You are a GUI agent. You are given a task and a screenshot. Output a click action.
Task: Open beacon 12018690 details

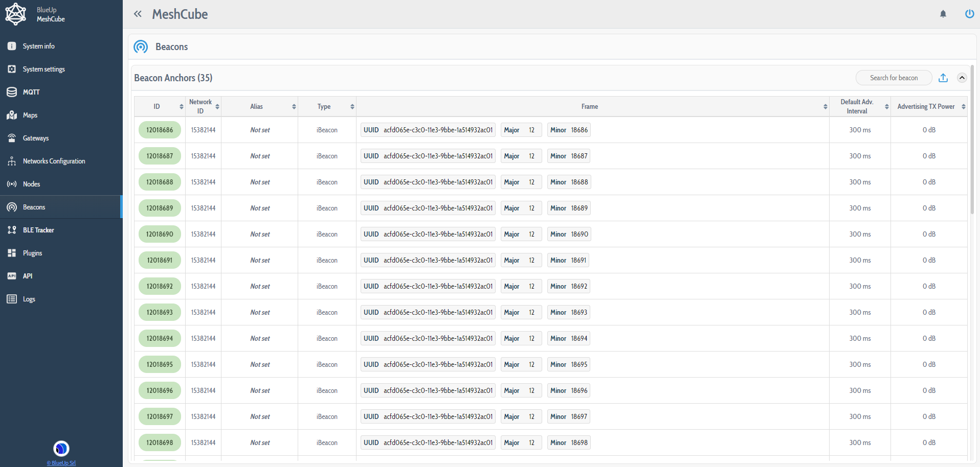coord(160,234)
